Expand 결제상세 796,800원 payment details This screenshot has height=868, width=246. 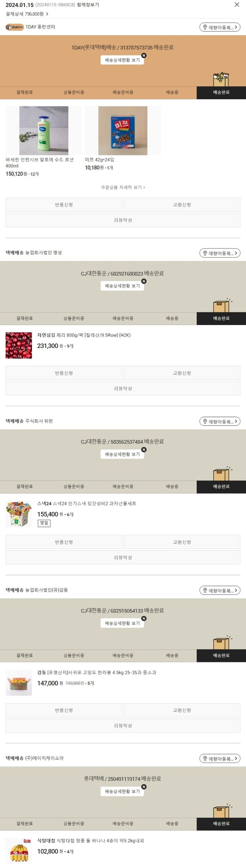[27, 14]
